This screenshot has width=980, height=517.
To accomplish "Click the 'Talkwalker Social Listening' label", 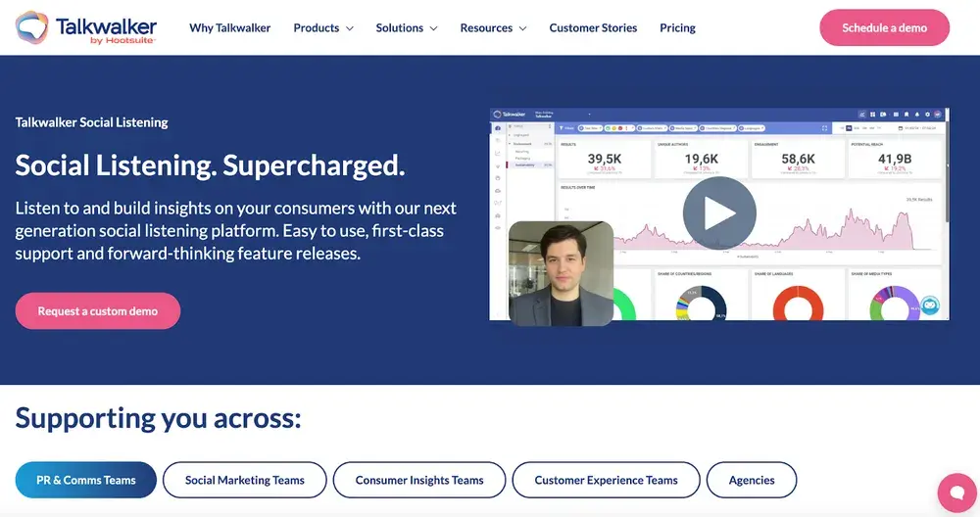I will (x=91, y=122).
